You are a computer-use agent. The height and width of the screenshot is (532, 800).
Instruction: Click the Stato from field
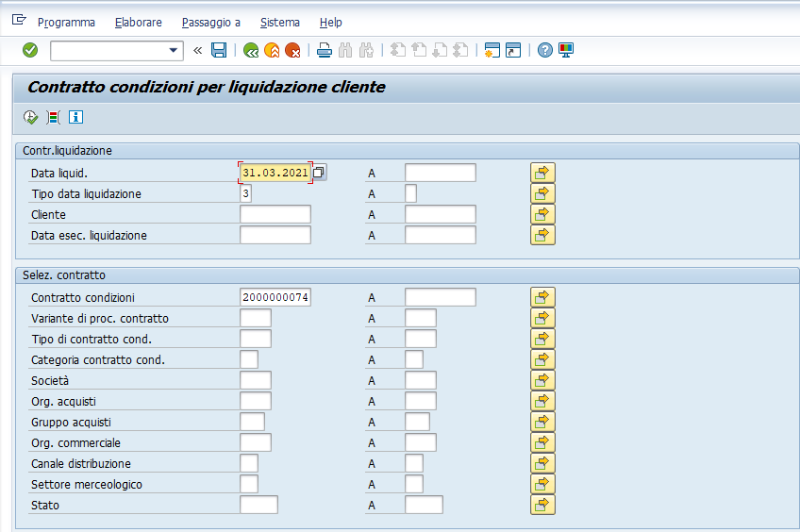coord(258,505)
